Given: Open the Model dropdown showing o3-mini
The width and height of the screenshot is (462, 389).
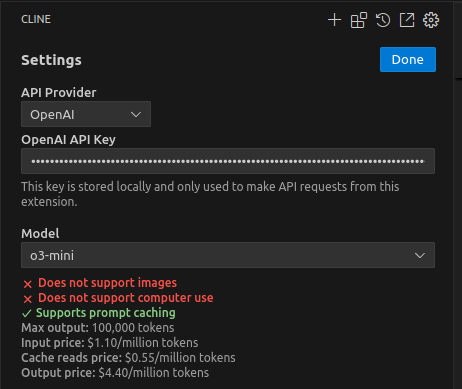Looking at the screenshot, I should (228, 255).
